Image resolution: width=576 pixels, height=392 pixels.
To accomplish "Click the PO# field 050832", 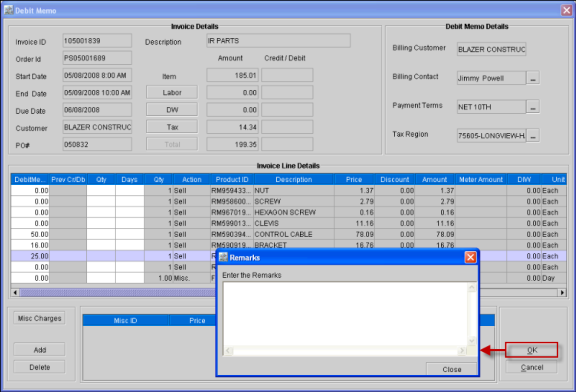I will (97, 144).
